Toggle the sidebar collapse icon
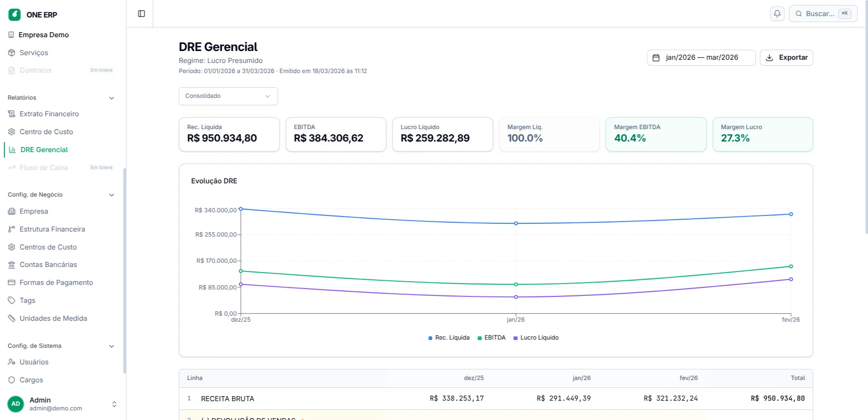The width and height of the screenshot is (868, 420). pyautogui.click(x=141, y=14)
